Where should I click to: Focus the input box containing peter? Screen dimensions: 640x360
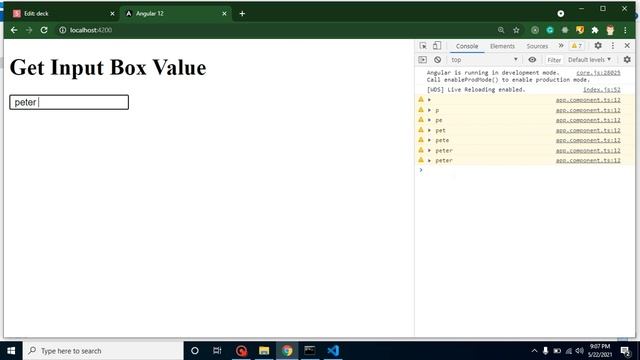(69, 102)
